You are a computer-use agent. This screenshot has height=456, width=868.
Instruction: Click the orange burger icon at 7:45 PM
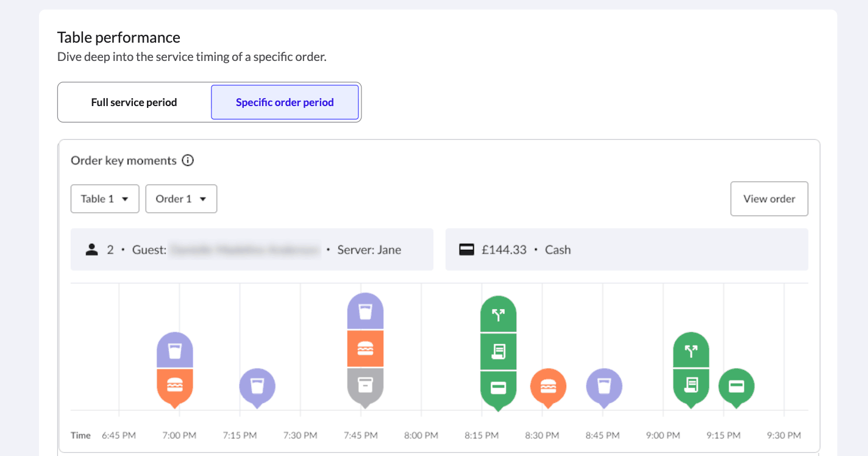click(x=365, y=349)
